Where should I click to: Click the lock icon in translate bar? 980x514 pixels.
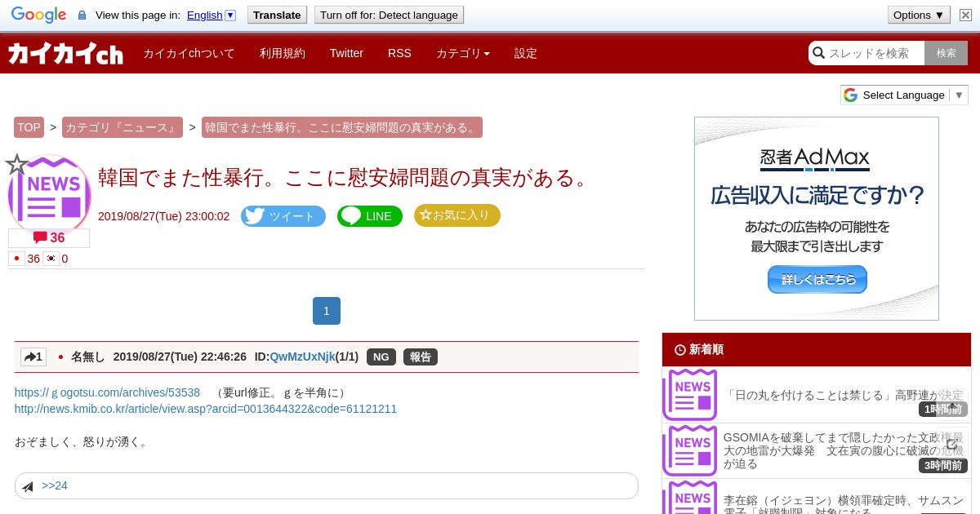click(x=82, y=15)
